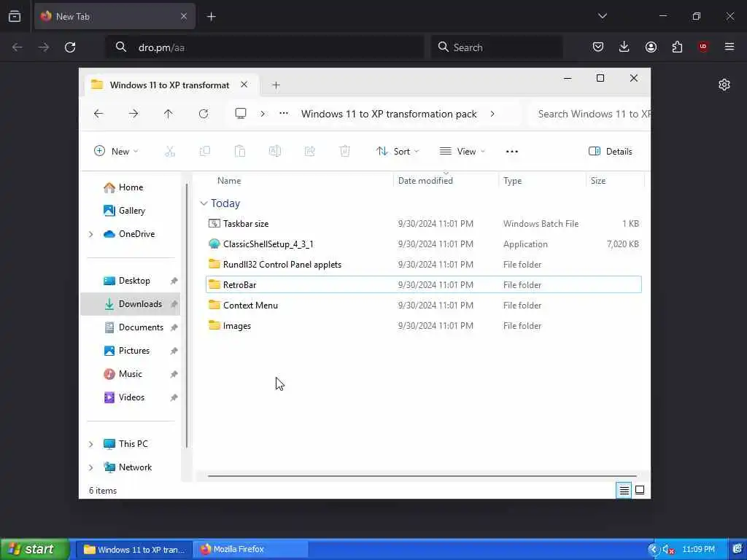Open the Sort dropdown
Screen dimensions: 747x560
point(398,152)
